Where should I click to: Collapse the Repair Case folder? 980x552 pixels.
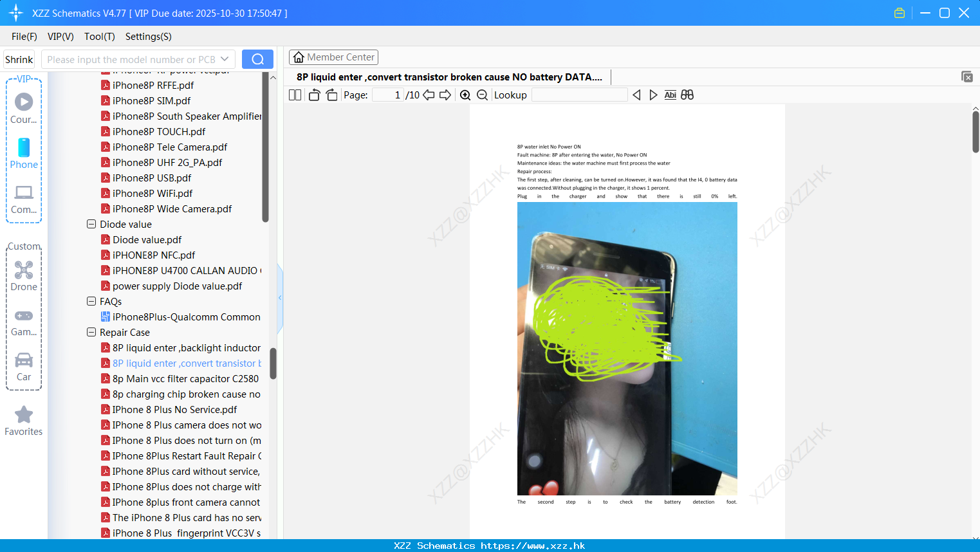click(x=91, y=332)
